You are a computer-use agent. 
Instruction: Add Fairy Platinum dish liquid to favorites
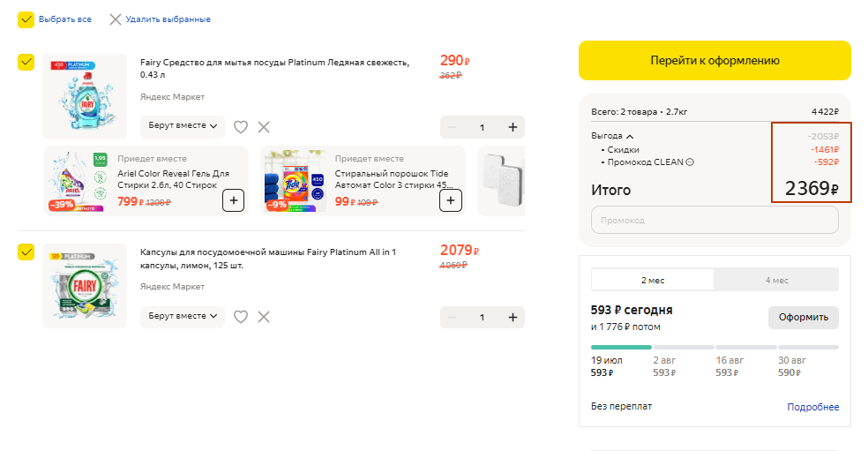[x=241, y=127]
